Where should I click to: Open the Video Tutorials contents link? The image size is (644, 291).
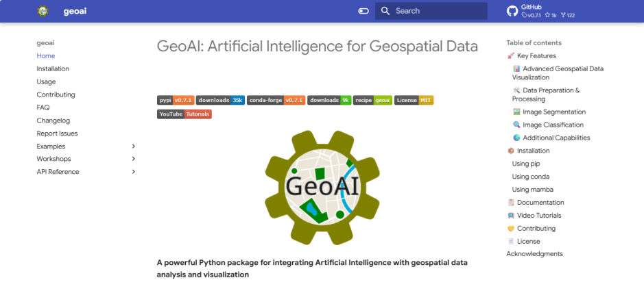[x=538, y=216]
